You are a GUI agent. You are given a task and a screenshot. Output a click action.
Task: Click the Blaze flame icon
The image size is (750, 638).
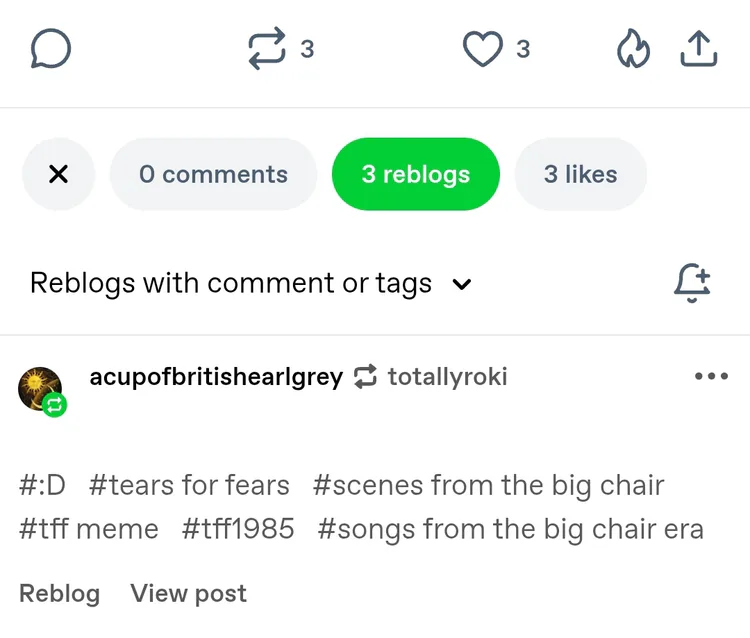coord(633,49)
